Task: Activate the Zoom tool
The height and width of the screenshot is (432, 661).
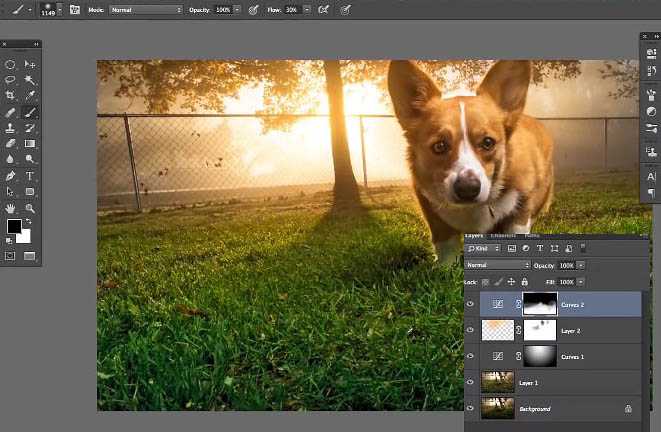Action: point(30,208)
